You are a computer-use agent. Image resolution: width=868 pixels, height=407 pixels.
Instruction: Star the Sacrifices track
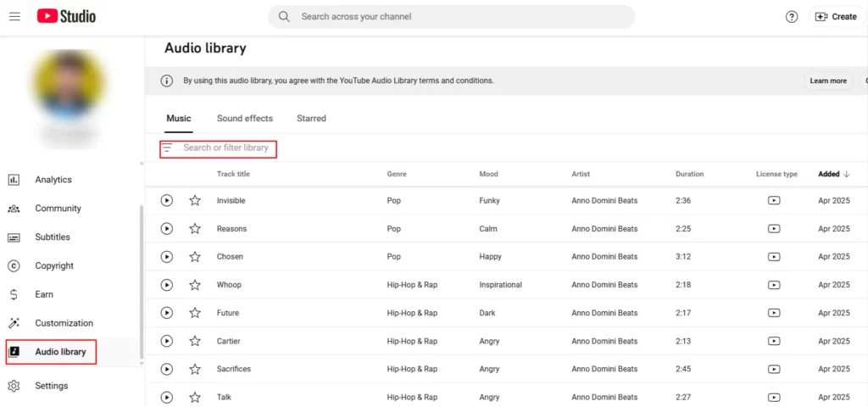pos(195,369)
